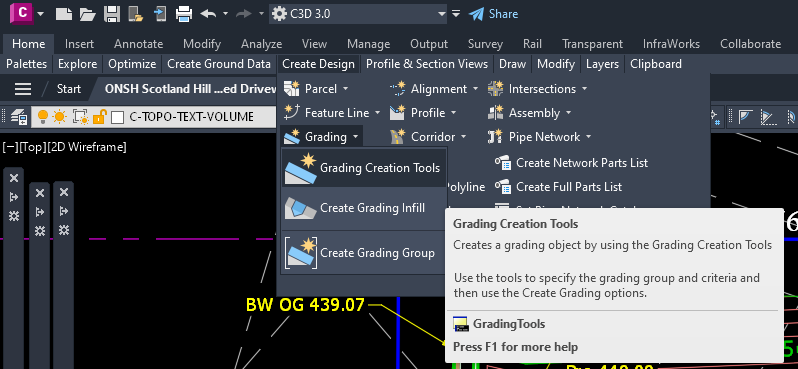Click the Open file folder icon
This screenshot has width=798, height=369.
tap(88, 14)
